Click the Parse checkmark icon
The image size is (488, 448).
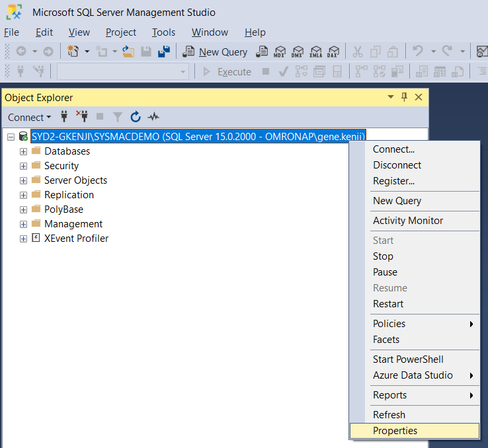pos(283,71)
